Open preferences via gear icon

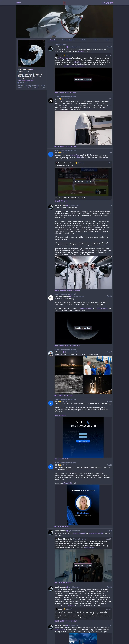pyautogui.click(x=112, y=3)
